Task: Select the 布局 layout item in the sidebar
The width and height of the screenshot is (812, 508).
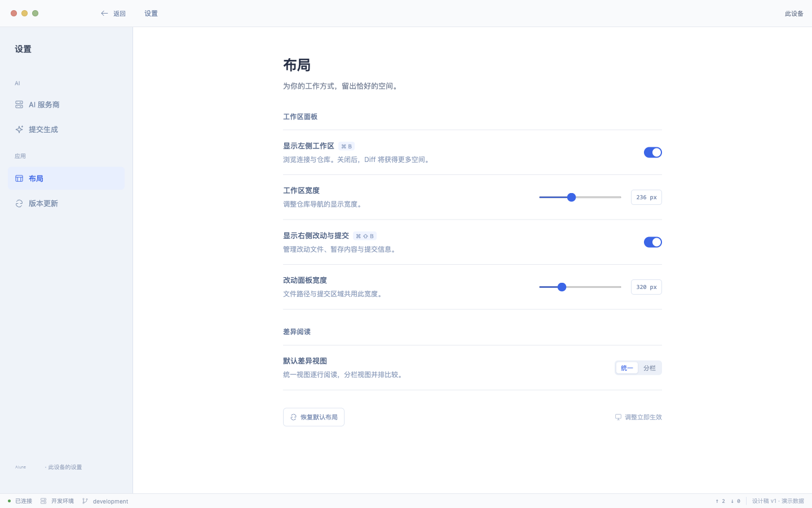Action: pyautogui.click(x=66, y=178)
